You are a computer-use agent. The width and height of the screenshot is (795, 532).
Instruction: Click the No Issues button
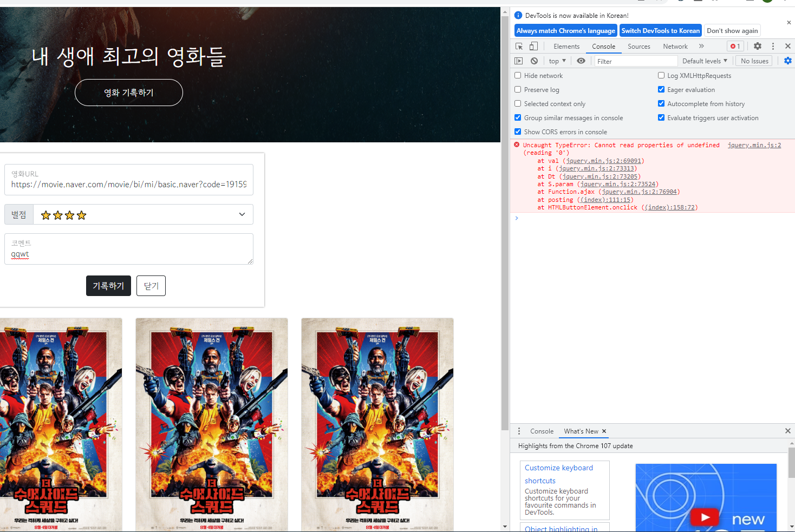pos(754,61)
